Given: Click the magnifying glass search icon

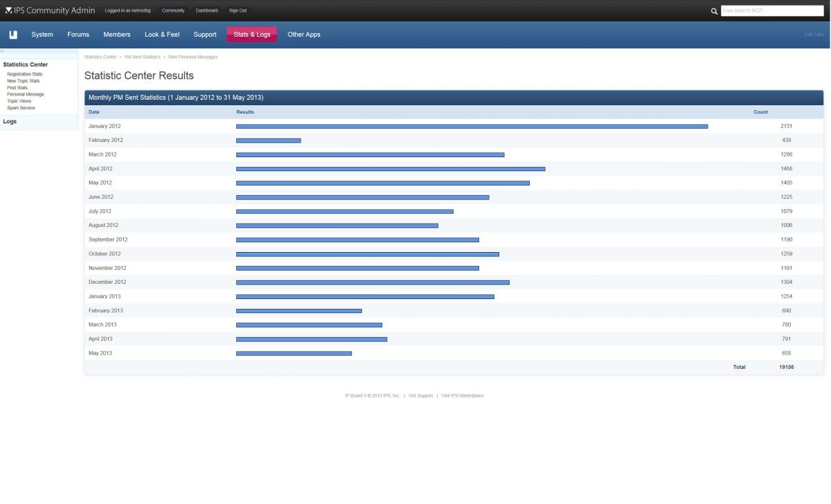Looking at the screenshot, I should coord(714,11).
